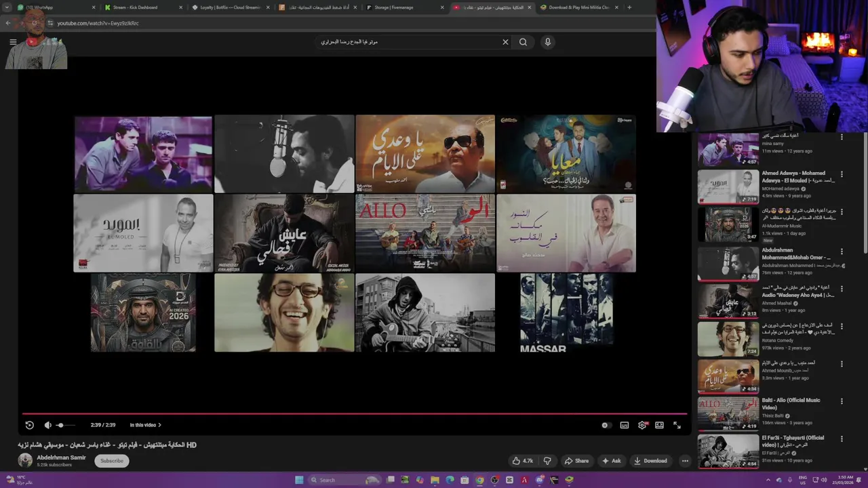The width and height of the screenshot is (868, 488).
Task: Clear the YouTube search box text
Action: click(x=505, y=42)
